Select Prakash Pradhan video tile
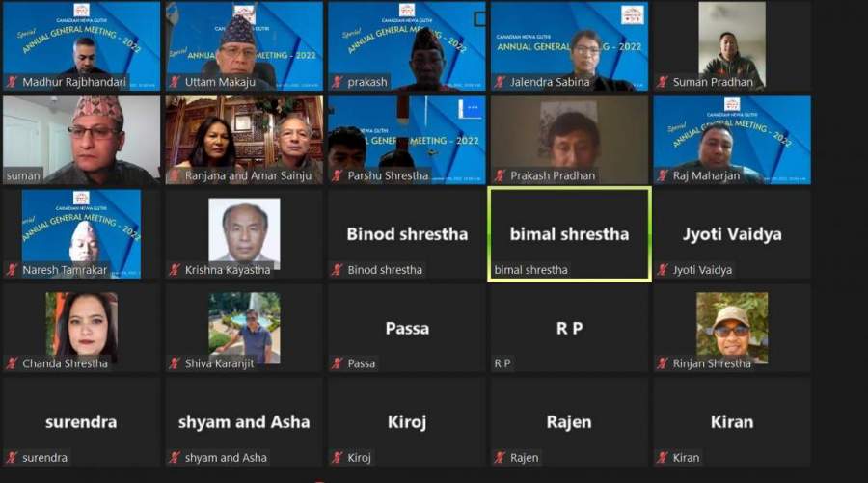 click(569, 140)
